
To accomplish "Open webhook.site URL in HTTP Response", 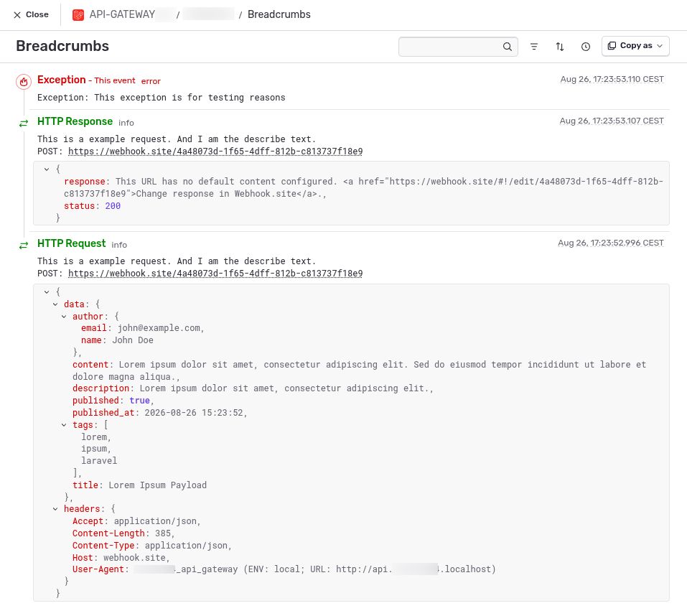I will (x=215, y=151).
